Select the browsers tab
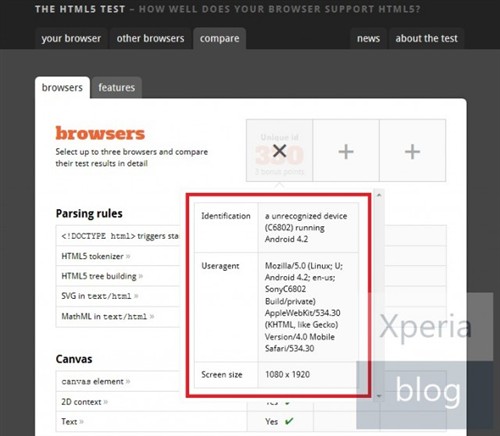 pyautogui.click(x=62, y=87)
